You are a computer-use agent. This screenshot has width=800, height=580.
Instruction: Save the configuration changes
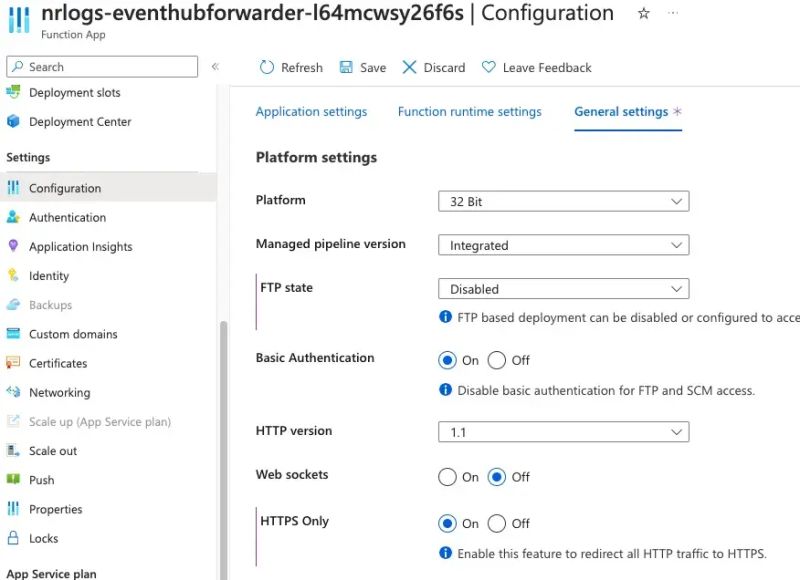pos(365,67)
